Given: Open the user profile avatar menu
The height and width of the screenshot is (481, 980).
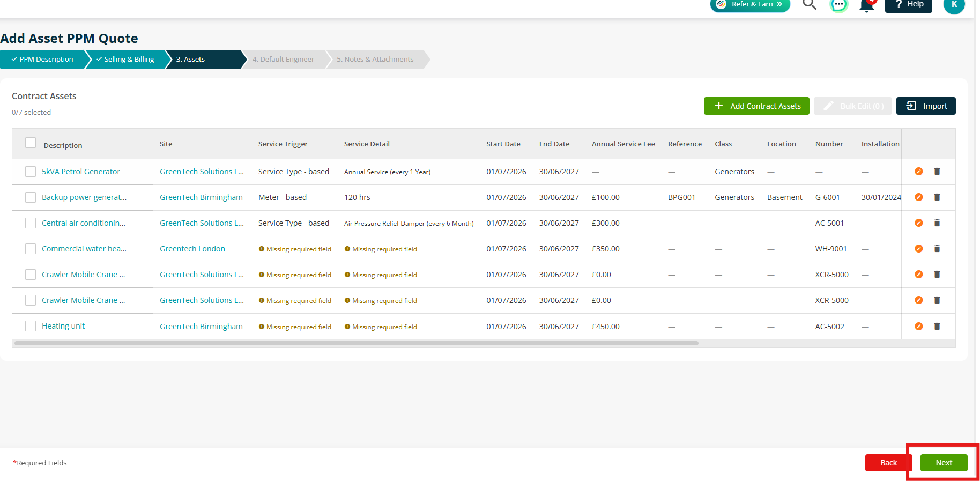Looking at the screenshot, I should pos(954,5).
